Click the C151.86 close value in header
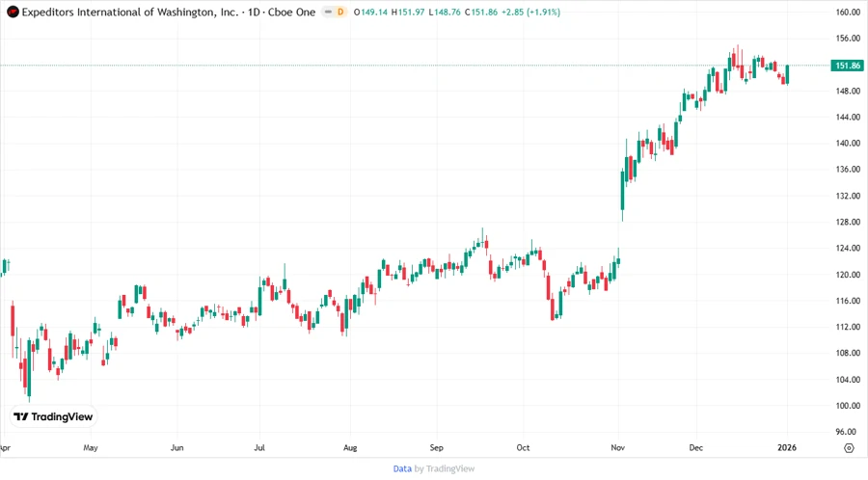868x480 pixels. [481, 12]
